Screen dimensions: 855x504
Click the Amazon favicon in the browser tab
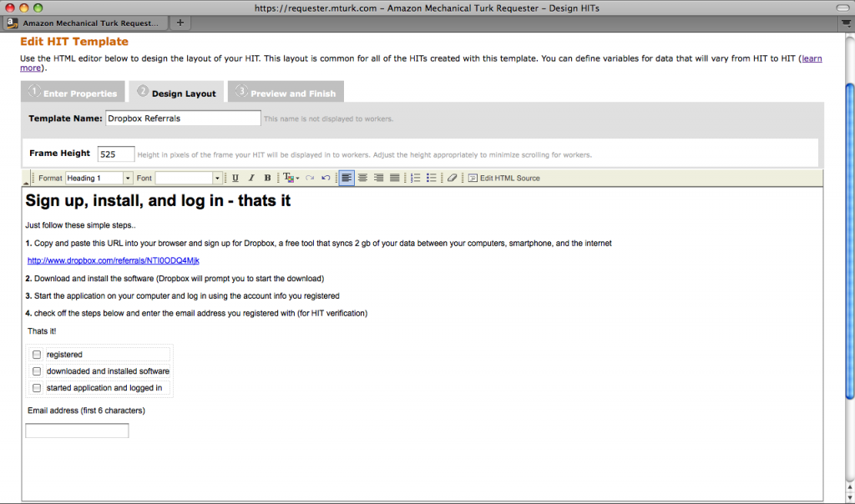(12, 23)
